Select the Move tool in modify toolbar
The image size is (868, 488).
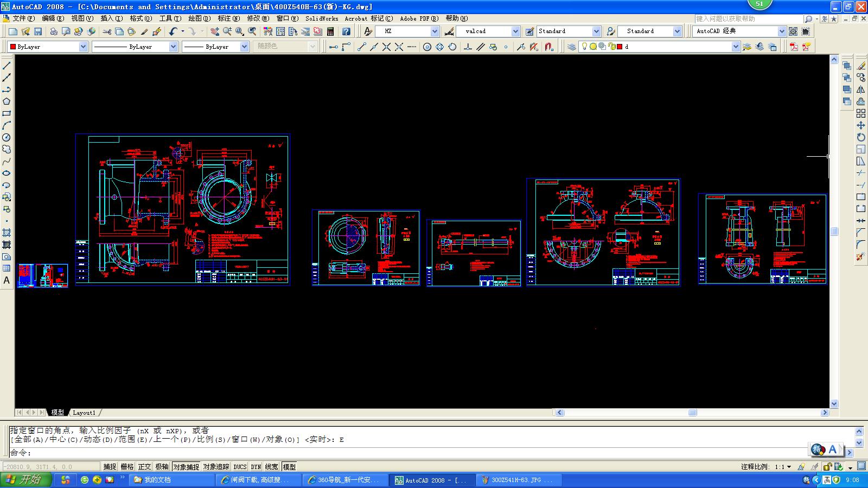861,125
